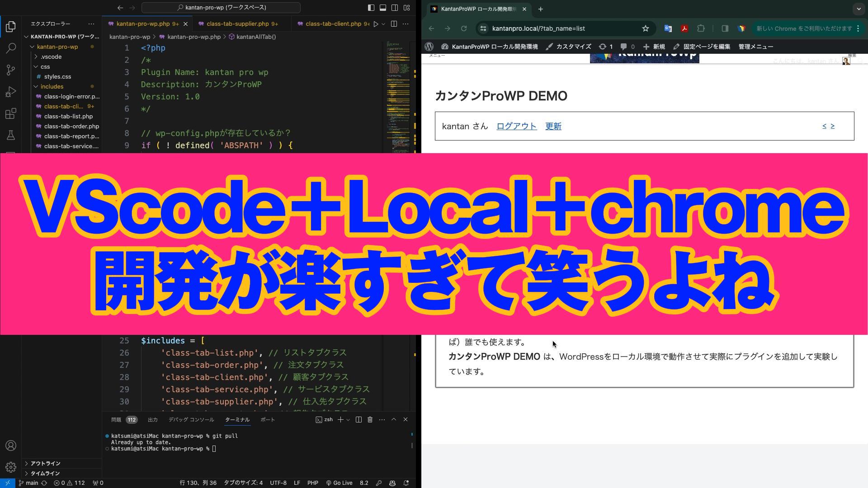Screen dimensions: 868x488
Task: Open the デバッグ コンソール tab
Action: point(191,419)
